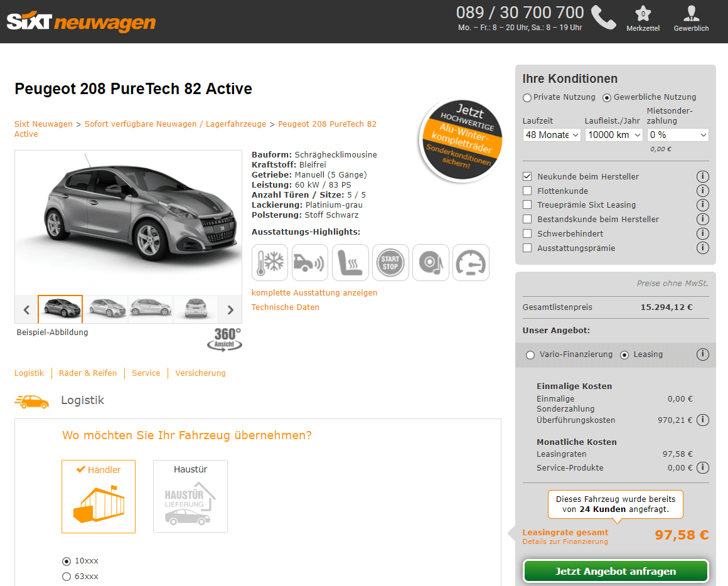Screen dimensions: 728x586
Task: Open the Mietsonderzahlung 0 % dropdown
Action: [678, 135]
